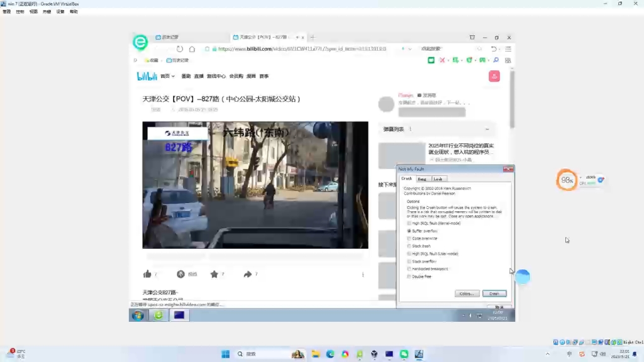Open new browser tab with plus icon
The width and height of the screenshot is (644, 362).
pos(313,37)
